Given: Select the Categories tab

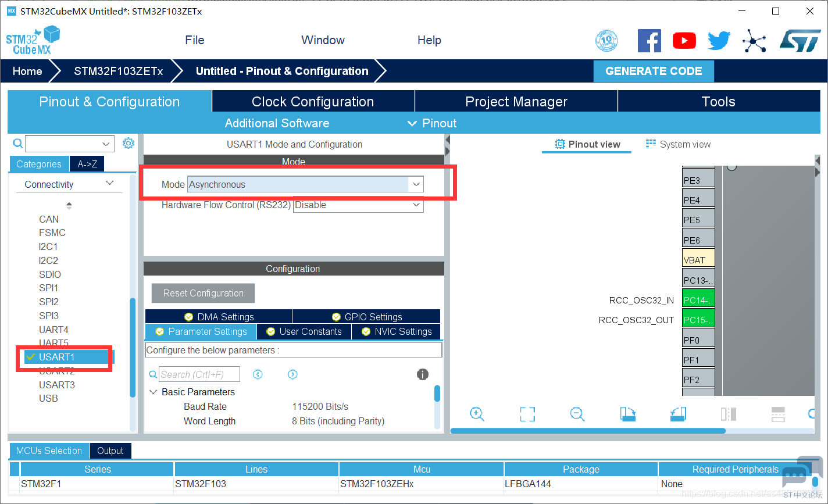Looking at the screenshot, I should pos(39,164).
